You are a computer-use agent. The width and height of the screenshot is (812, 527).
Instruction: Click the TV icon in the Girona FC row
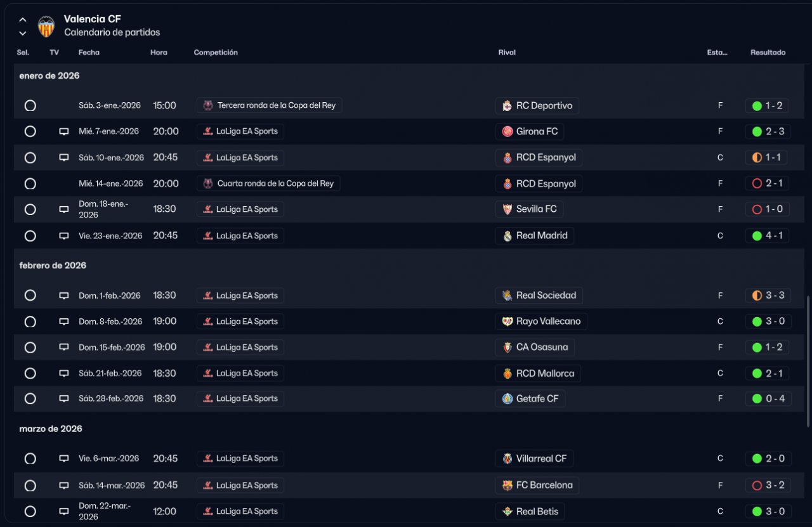(64, 131)
